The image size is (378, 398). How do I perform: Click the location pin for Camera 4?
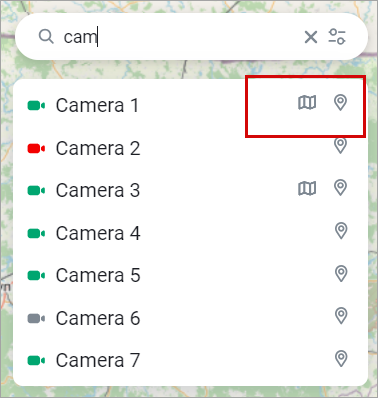tap(341, 231)
